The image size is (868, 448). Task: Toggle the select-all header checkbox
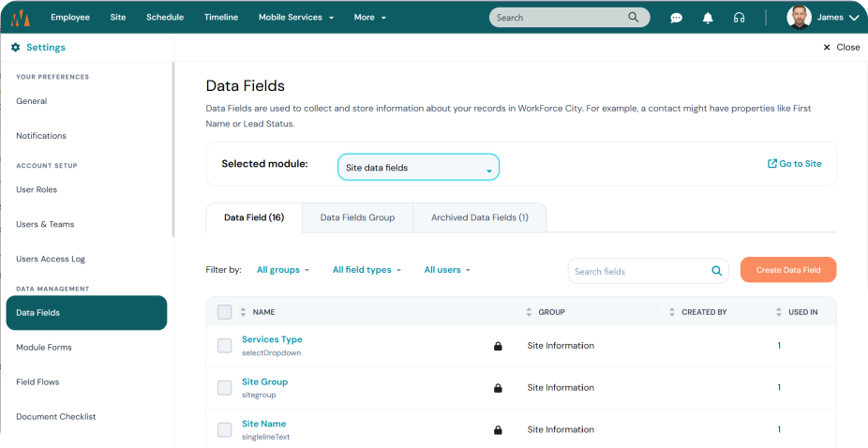pos(224,312)
